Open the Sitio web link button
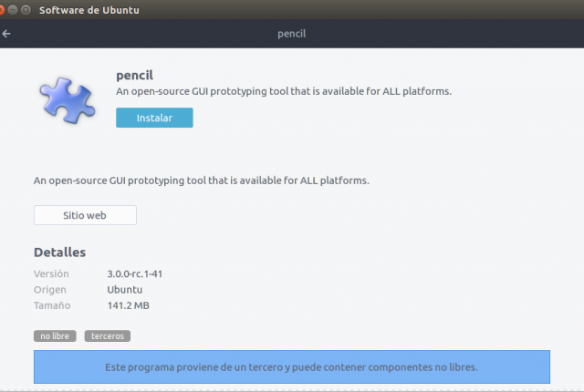This screenshot has height=392, width=584. (85, 215)
